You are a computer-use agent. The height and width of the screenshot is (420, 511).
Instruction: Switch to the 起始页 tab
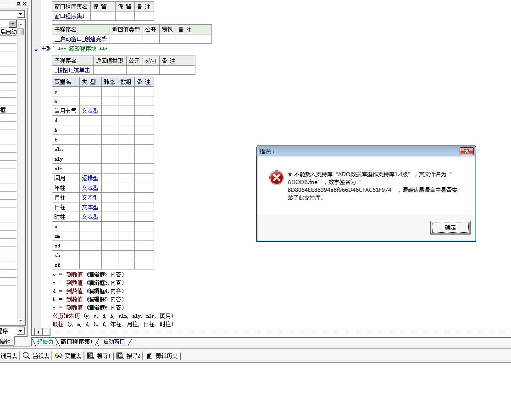tap(45, 342)
